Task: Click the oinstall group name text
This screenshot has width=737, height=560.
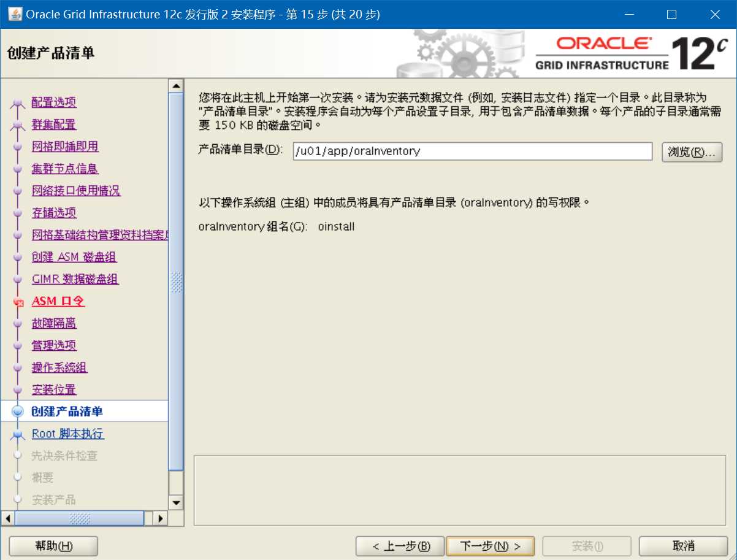Action: pyautogui.click(x=336, y=227)
